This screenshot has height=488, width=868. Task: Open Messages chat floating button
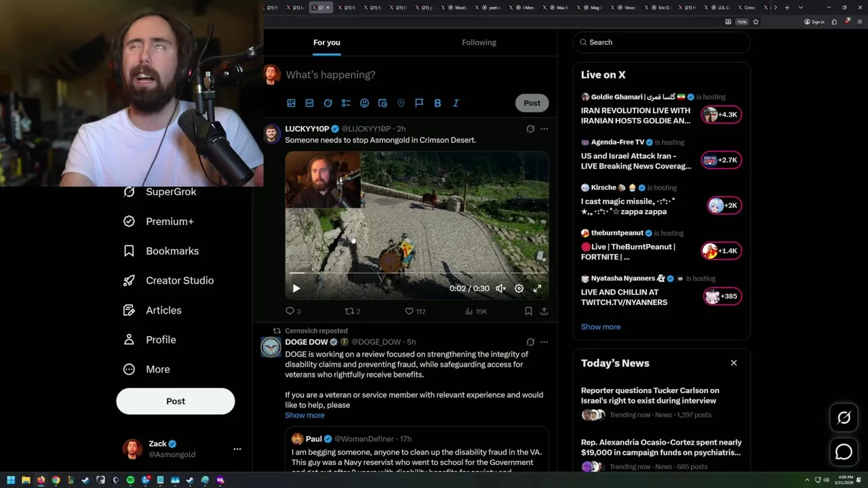[x=844, y=451]
